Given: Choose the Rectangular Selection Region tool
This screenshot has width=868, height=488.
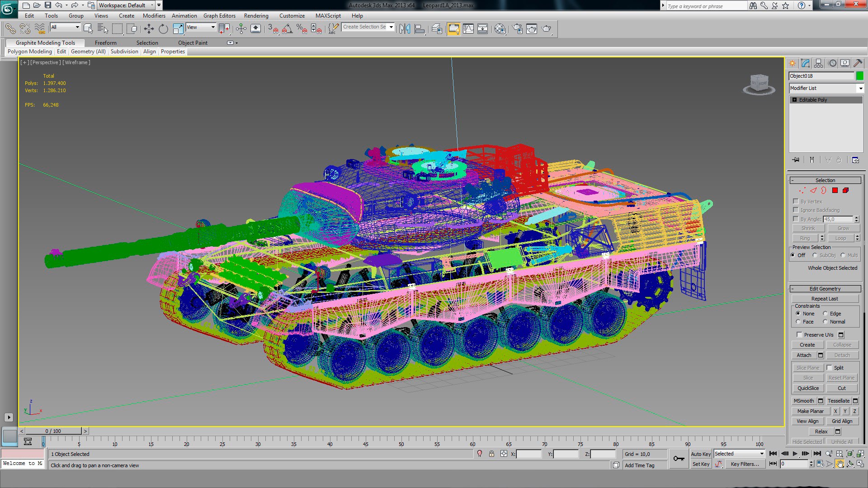Looking at the screenshot, I should pyautogui.click(x=117, y=29).
